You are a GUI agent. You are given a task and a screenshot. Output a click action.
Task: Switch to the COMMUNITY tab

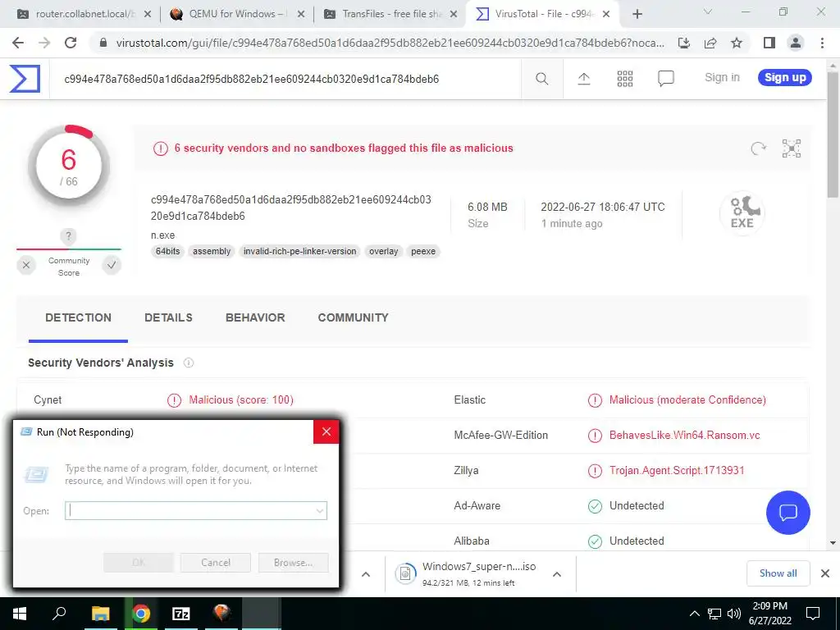[353, 317]
